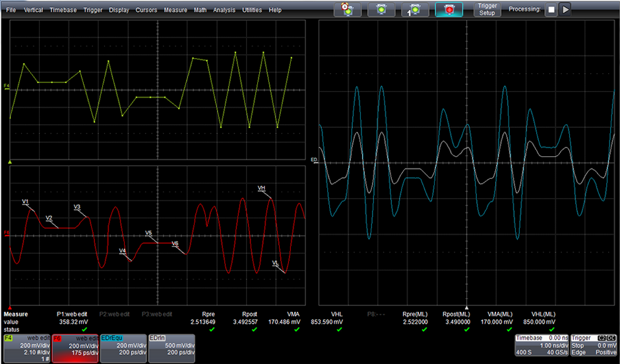Click the Processing stop square icon
The width and height of the screenshot is (620, 364).
(x=550, y=10)
